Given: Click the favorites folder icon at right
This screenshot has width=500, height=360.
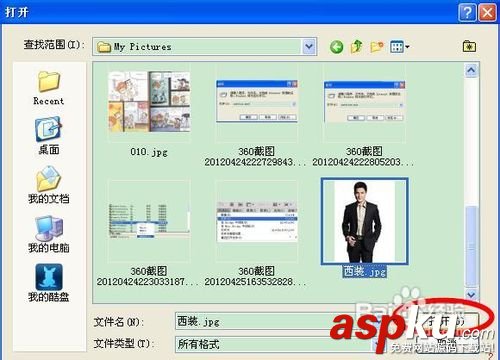Looking at the screenshot, I should point(469,46).
